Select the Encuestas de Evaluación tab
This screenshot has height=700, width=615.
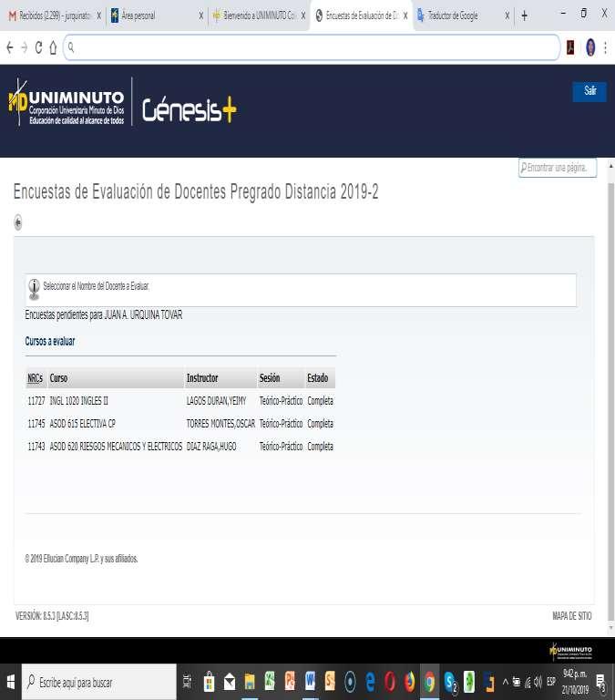[x=359, y=15]
